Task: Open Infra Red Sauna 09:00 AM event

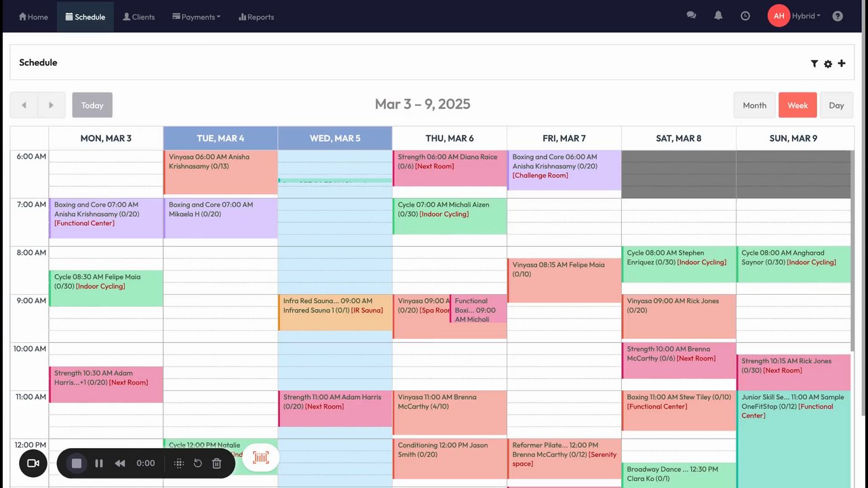Action: coord(335,312)
